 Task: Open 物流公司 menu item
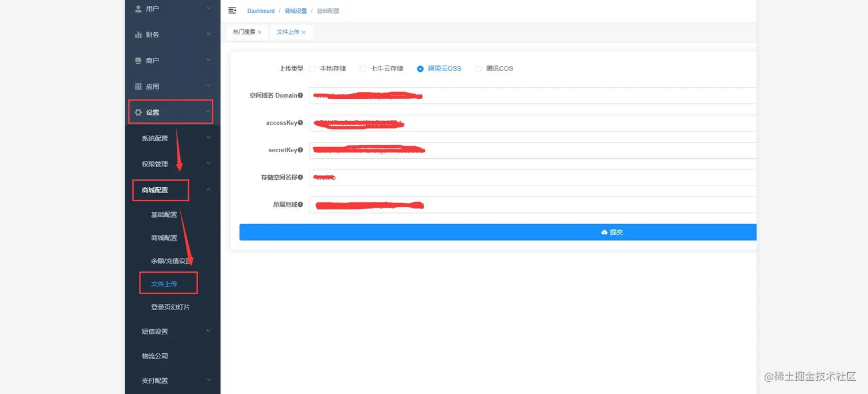(155, 356)
